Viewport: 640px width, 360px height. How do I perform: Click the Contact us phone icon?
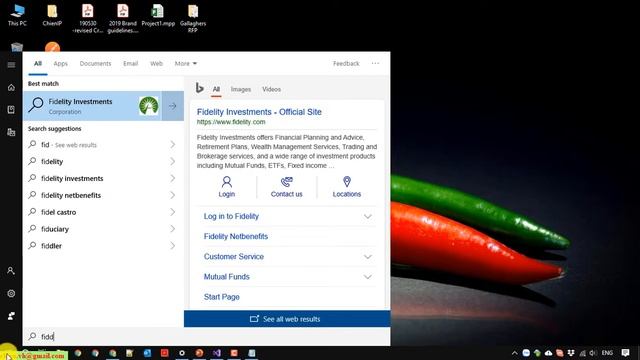[x=287, y=182]
